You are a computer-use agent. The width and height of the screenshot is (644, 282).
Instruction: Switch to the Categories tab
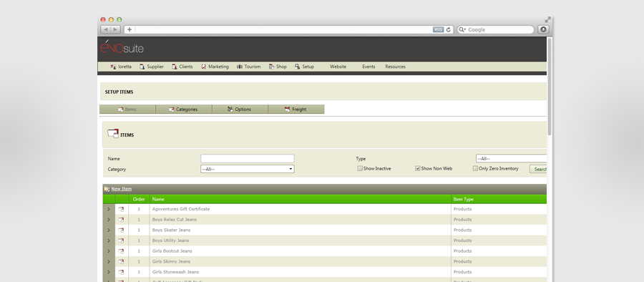point(184,110)
